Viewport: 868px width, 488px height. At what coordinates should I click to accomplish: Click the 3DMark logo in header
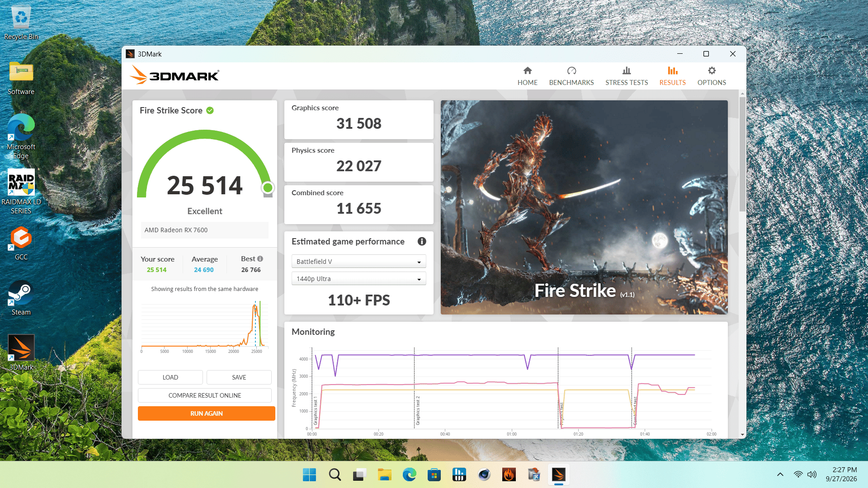pyautogui.click(x=175, y=75)
